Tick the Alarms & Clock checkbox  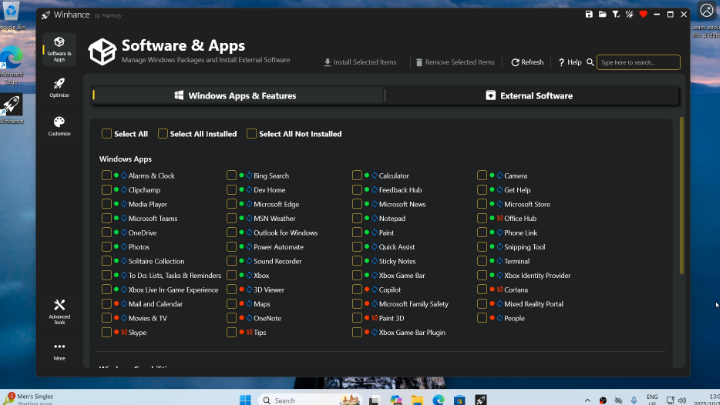107,175
